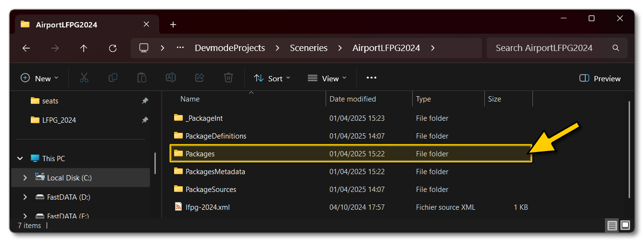Viewport: 644px width, 242px height.
Task: Close the AirportLFPG2024 tab
Action: [x=146, y=25]
